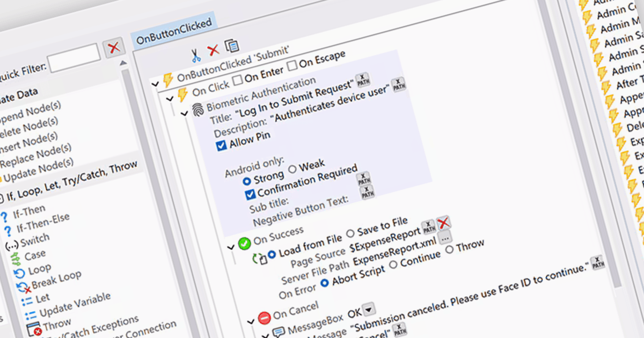
Task: Select the Save to File option
Action: click(351, 233)
